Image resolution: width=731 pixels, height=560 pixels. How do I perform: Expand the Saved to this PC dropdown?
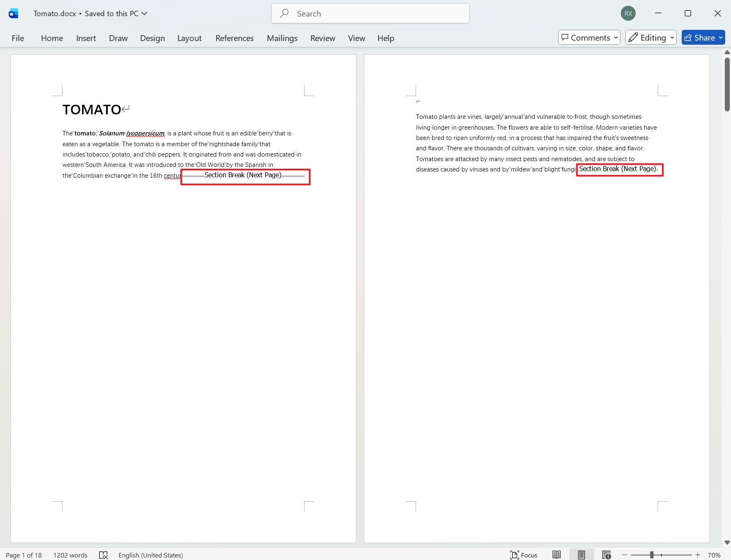(x=144, y=13)
